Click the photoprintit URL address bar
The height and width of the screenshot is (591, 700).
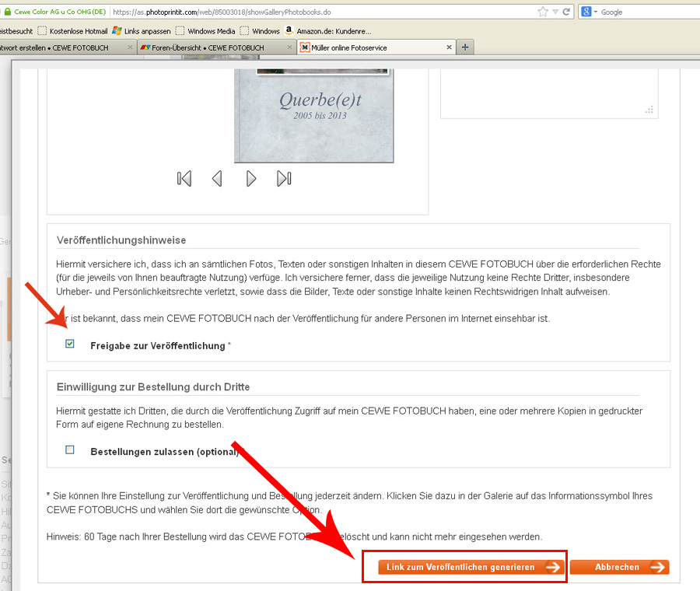[x=321, y=12]
